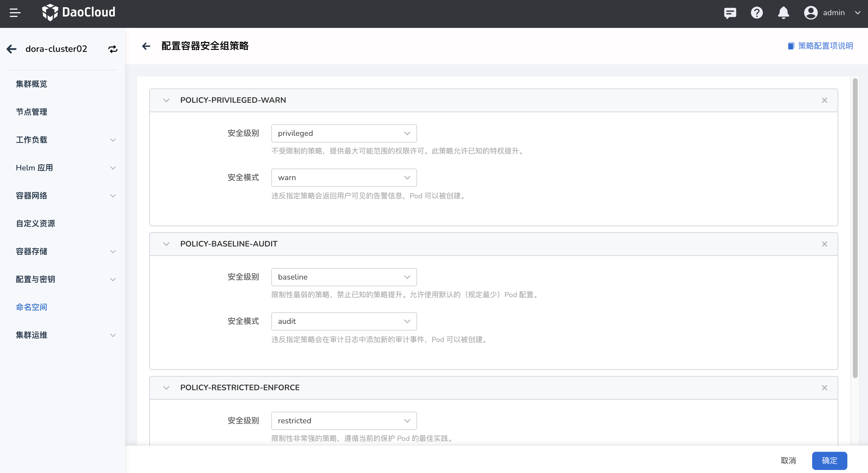The height and width of the screenshot is (473, 868).
Task: Open 自定义资源 in sidebar
Action: (x=36, y=223)
